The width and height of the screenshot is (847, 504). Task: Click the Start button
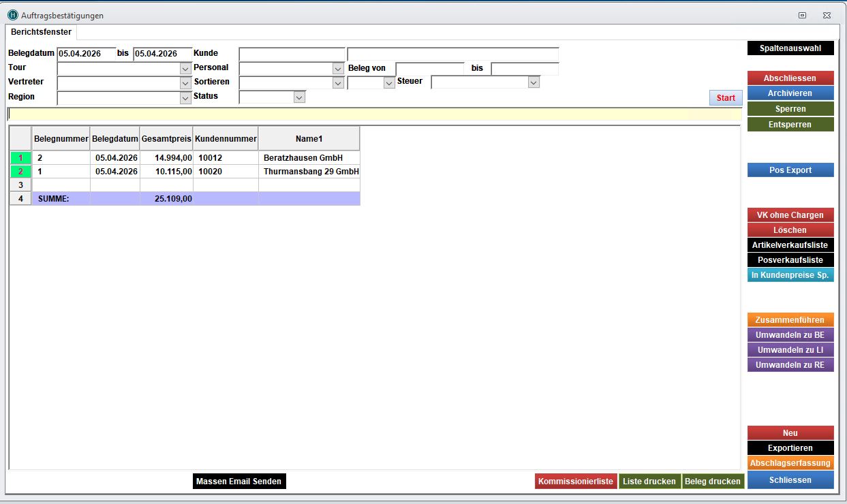726,98
